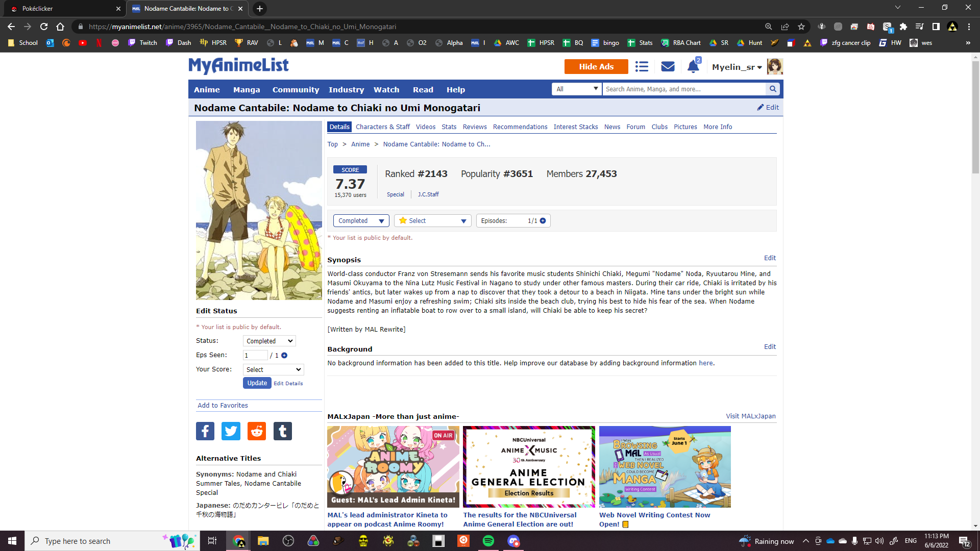980x551 pixels.
Task: Open the messages envelope icon
Action: pyautogui.click(x=668, y=67)
